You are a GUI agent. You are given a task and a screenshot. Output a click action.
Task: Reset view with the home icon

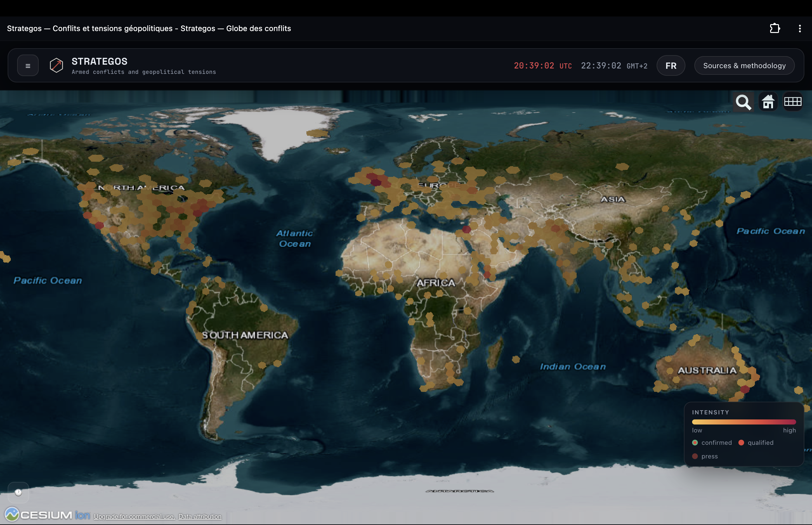(x=768, y=102)
